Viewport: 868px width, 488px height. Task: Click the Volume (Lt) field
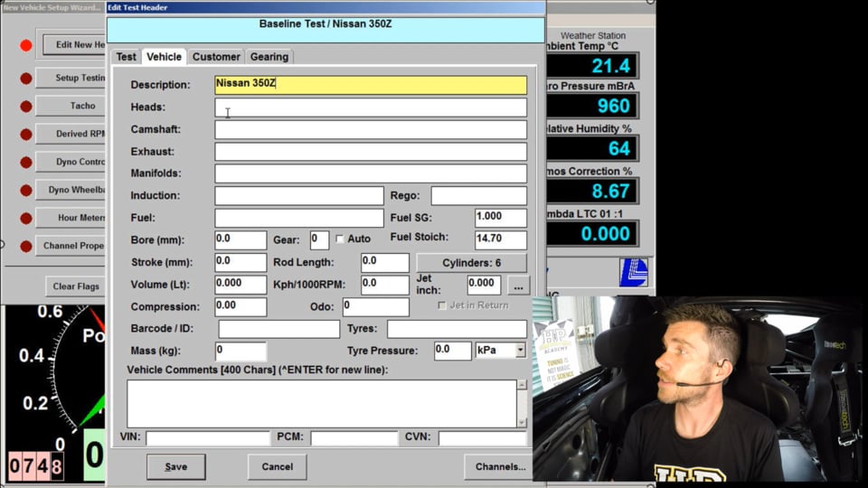pos(241,285)
